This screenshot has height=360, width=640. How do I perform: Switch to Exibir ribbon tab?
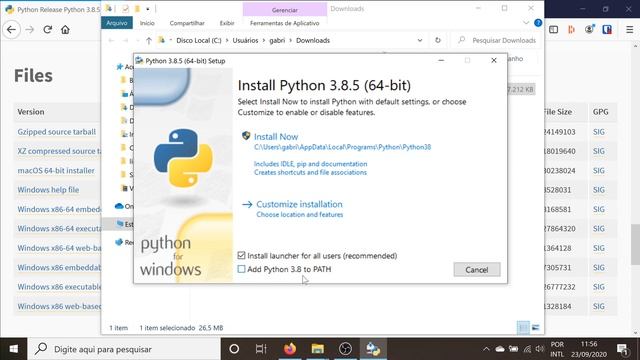pyautogui.click(x=227, y=23)
